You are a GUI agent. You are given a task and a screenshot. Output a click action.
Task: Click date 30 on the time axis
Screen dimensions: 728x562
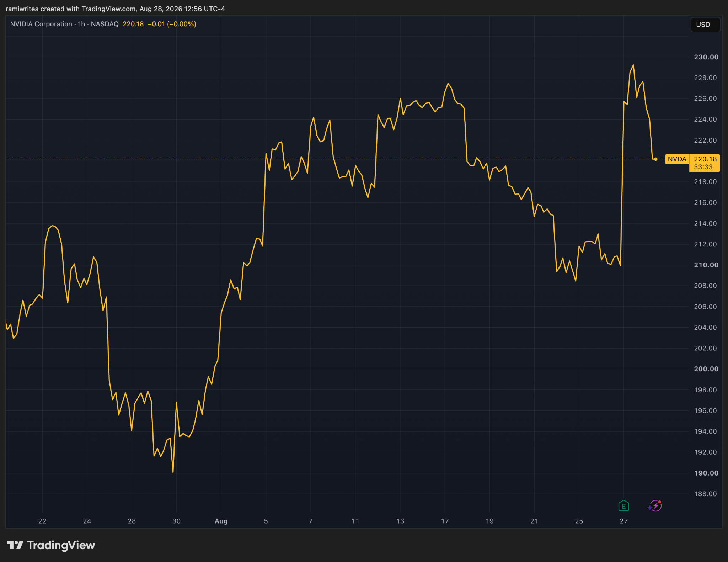[x=176, y=521]
